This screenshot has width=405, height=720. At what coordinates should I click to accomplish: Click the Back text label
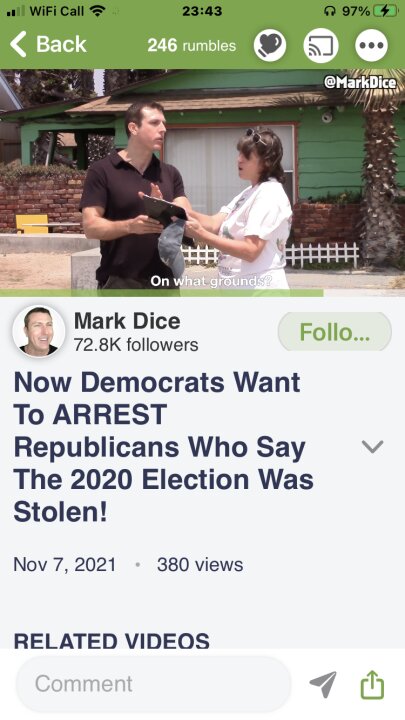61,45
